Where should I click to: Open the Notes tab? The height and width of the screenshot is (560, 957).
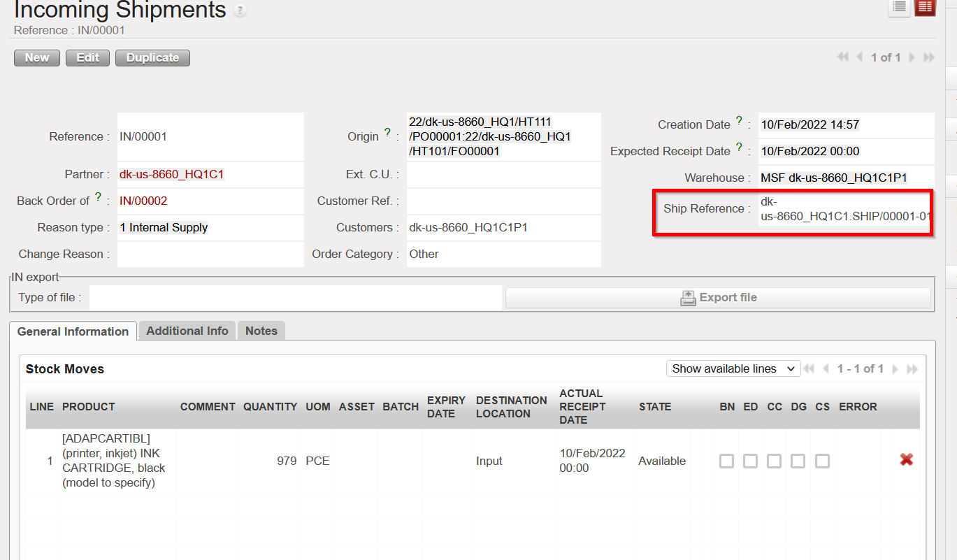[x=261, y=331]
